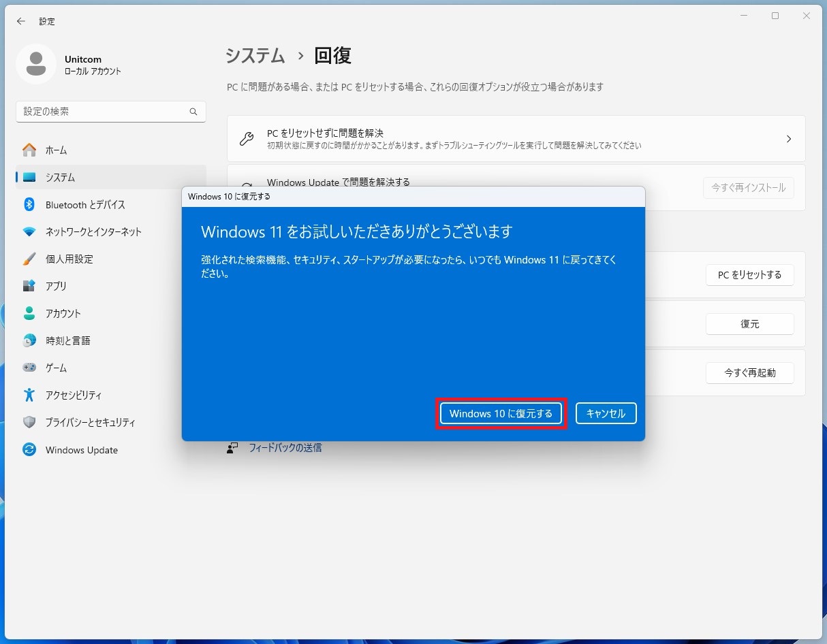Click the personalization paintbrush icon
827x644 pixels.
pos(29,259)
